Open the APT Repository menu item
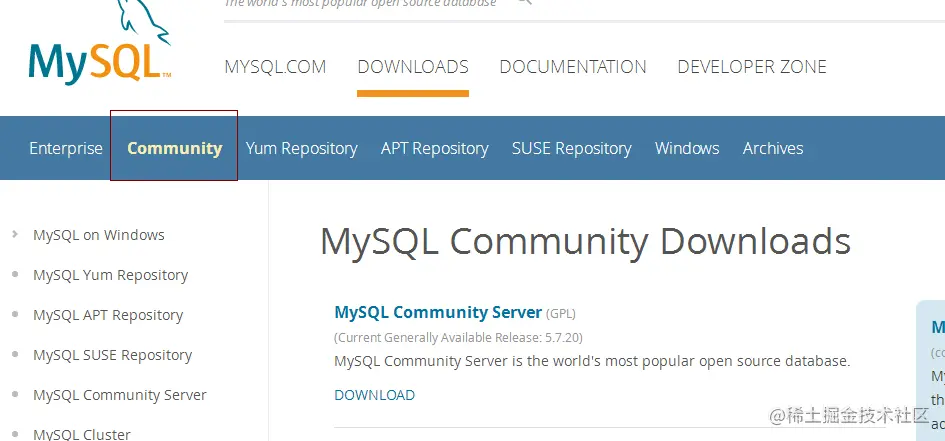This screenshot has height=441, width=945. click(435, 148)
